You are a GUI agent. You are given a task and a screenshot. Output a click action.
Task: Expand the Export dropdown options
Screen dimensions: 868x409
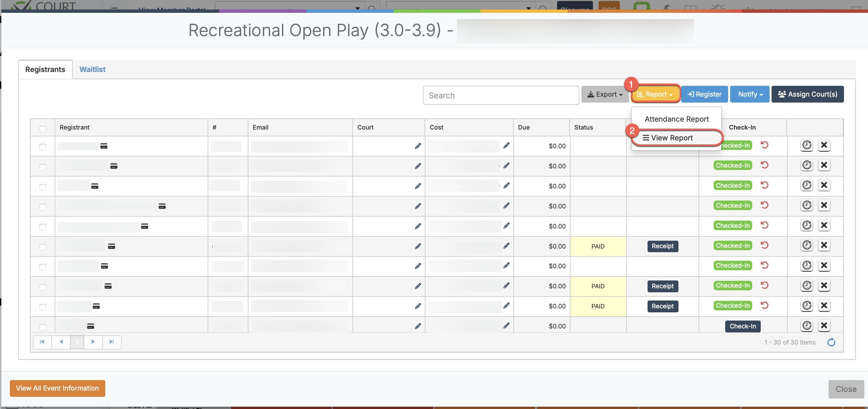click(604, 93)
